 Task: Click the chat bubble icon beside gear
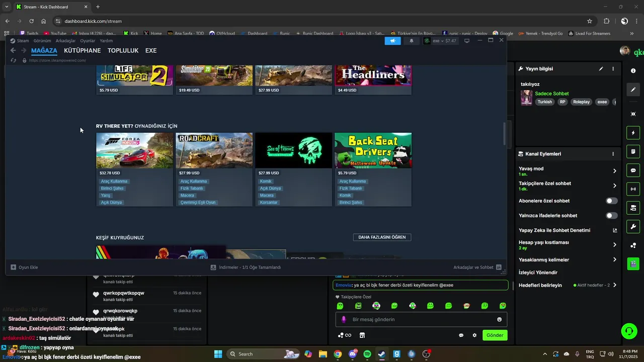461,335
